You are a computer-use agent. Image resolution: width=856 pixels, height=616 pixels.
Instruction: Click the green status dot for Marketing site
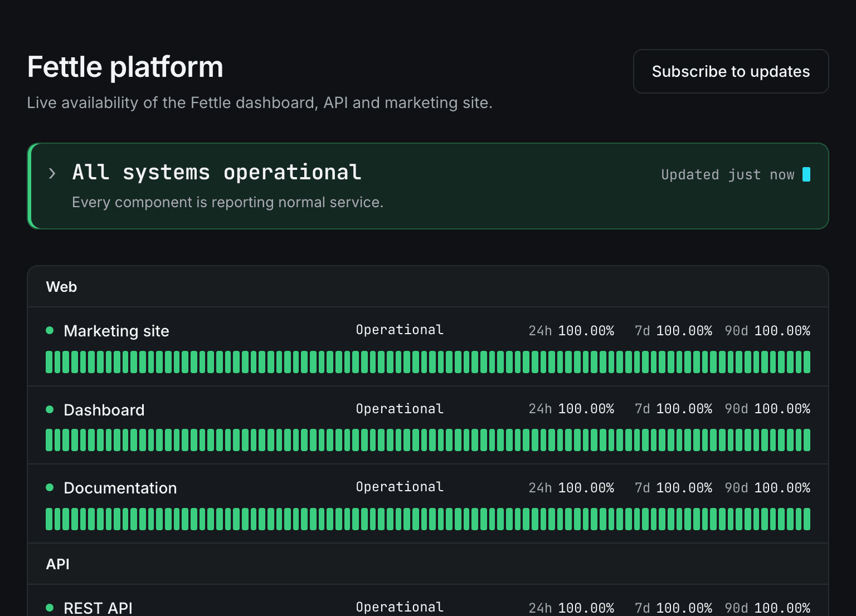50,330
